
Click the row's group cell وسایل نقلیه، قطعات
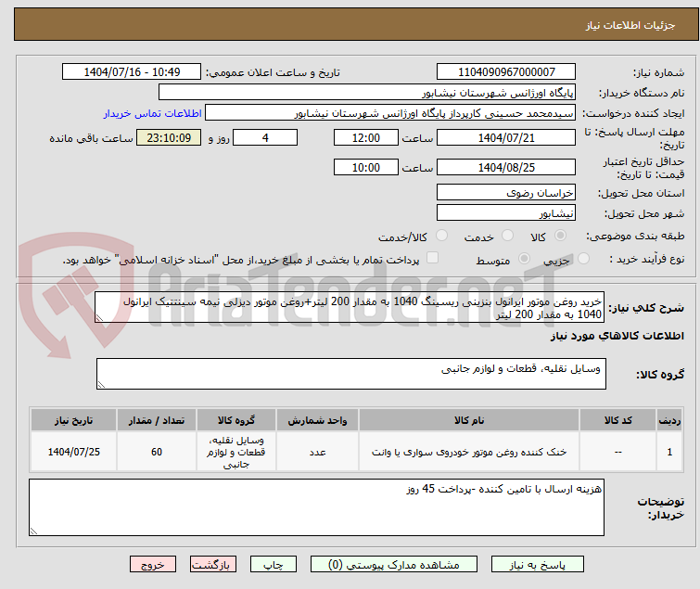(x=236, y=452)
